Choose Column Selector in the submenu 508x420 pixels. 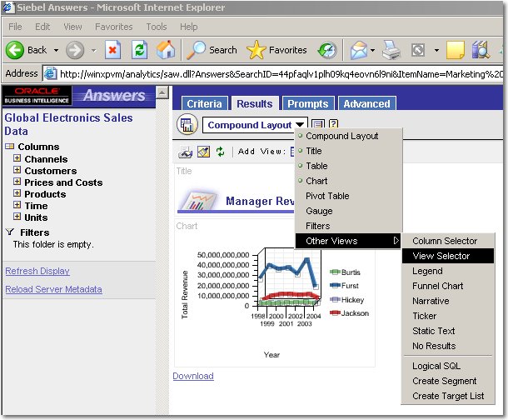[448, 241]
